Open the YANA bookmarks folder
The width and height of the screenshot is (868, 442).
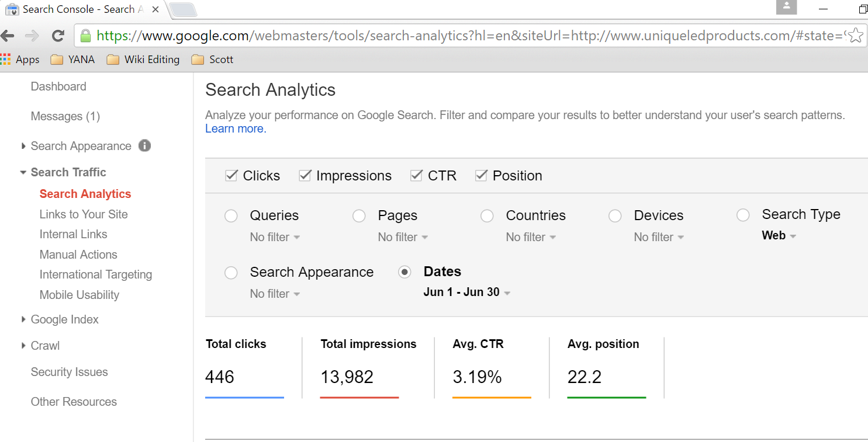point(72,60)
